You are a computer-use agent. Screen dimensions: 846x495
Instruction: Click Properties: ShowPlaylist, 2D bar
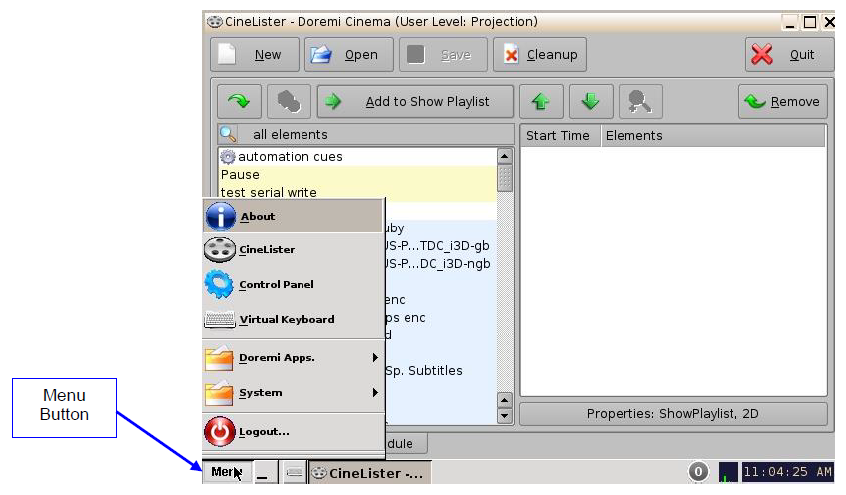click(673, 413)
